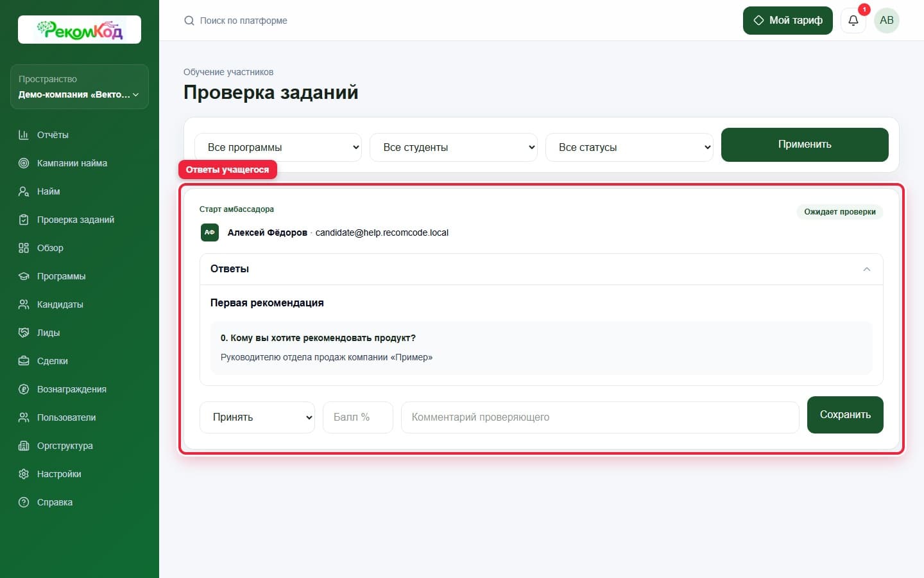Click the search magnifier icon
Screen dimensions: 924x578
tap(189, 21)
